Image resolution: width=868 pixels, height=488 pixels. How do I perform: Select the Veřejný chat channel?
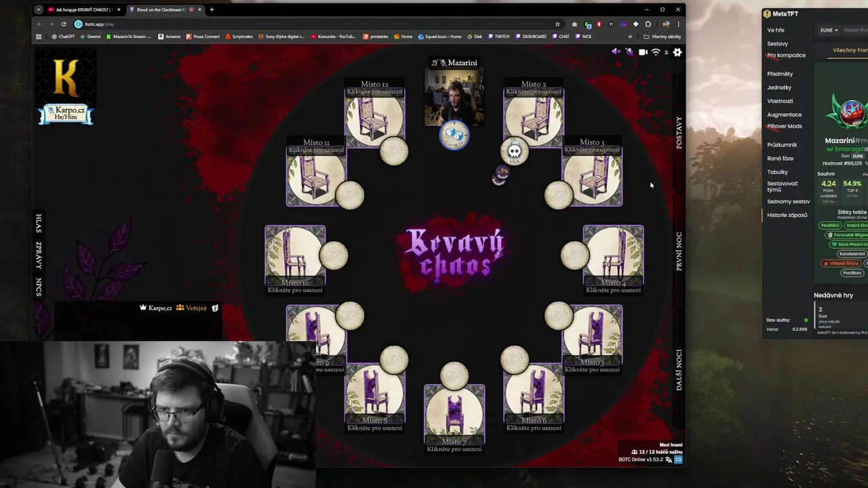point(191,308)
